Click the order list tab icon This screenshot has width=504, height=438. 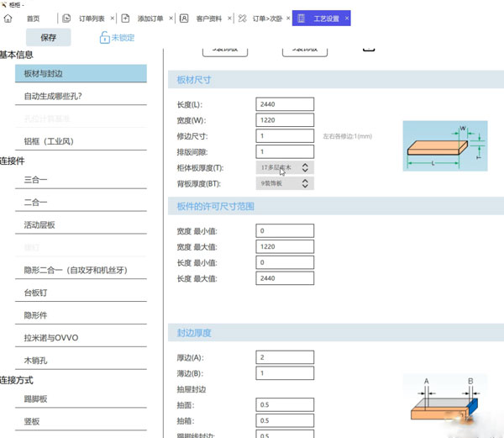pos(66,18)
